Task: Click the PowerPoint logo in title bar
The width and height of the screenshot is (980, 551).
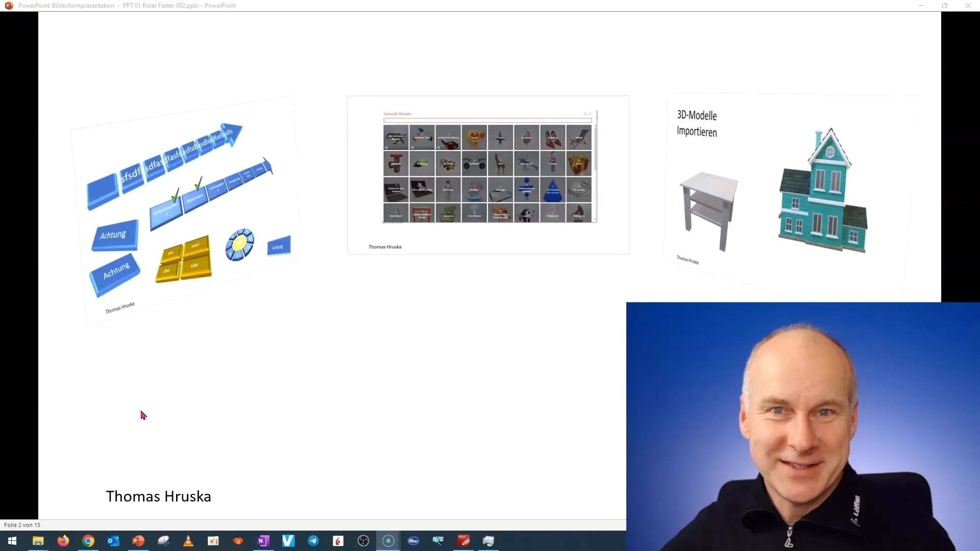Action: [x=9, y=6]
